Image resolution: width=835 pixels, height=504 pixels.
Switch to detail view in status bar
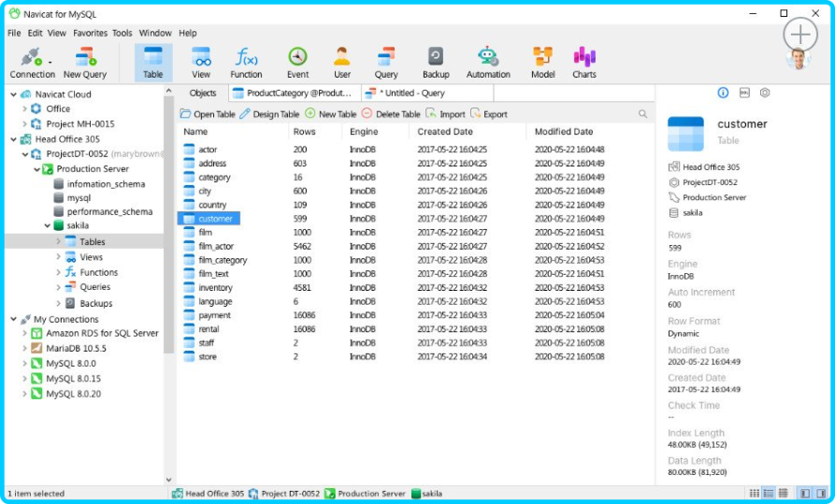click(x=769, y=493)
